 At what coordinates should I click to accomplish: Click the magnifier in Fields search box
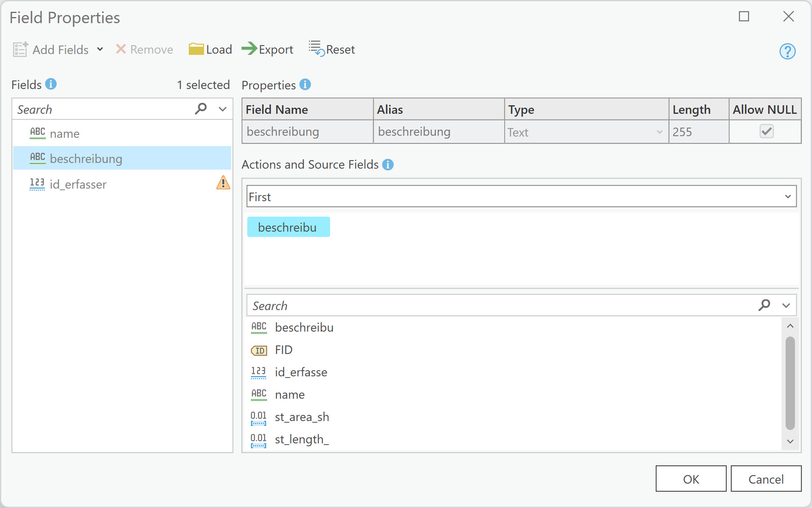click(x=201, y=109)
